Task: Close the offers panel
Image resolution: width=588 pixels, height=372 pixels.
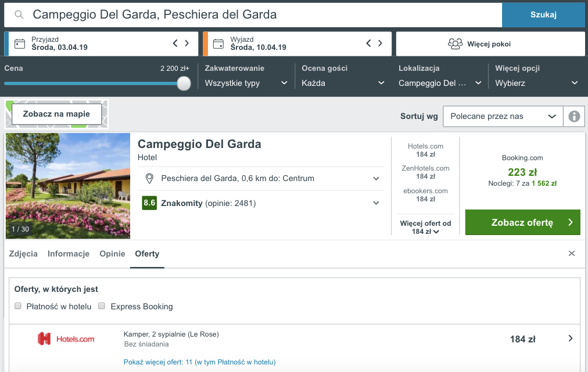Action: (572, 254)
